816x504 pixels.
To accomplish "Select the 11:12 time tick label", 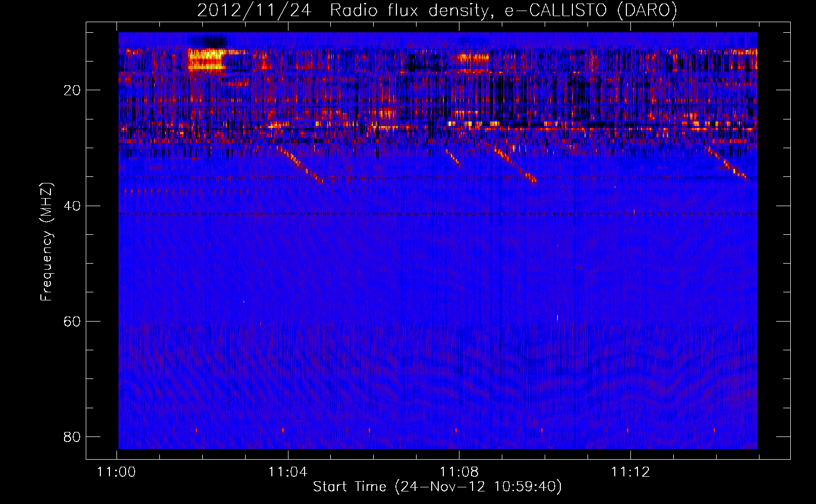I will (630, 472).
